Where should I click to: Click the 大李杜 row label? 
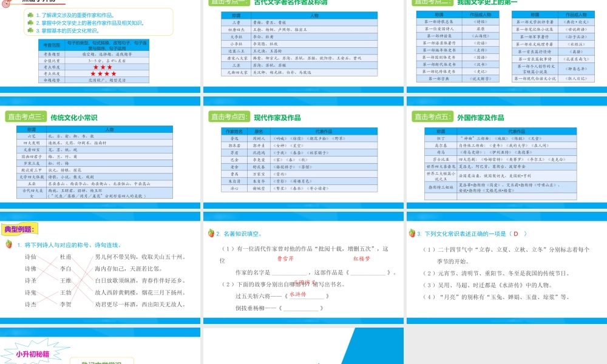pyautogui.click(x=236, y=37)
